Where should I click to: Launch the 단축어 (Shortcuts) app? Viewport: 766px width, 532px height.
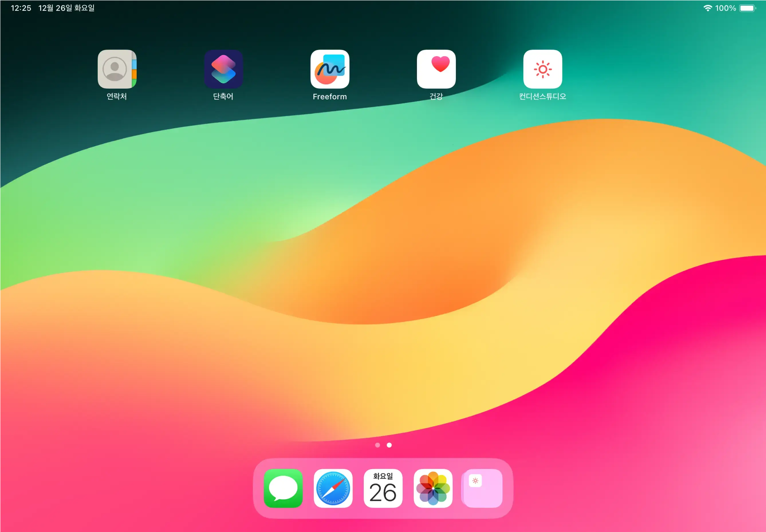coord(223,69)
